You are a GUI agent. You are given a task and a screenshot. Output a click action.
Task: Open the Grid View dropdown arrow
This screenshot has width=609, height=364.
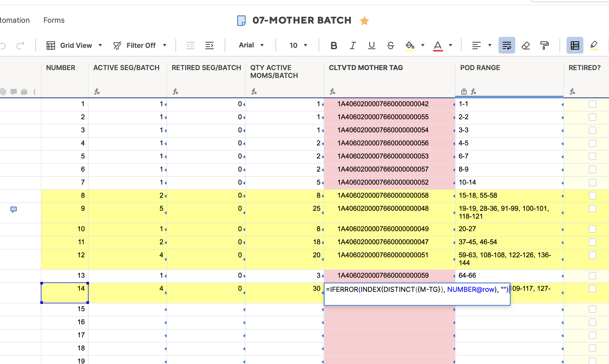point(100,45)
